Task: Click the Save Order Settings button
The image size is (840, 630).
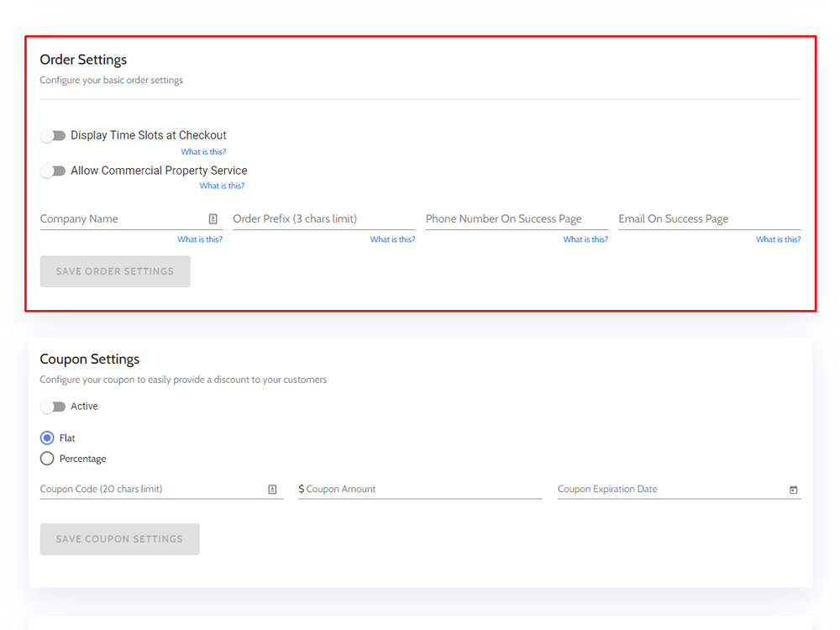Action: 115,271
